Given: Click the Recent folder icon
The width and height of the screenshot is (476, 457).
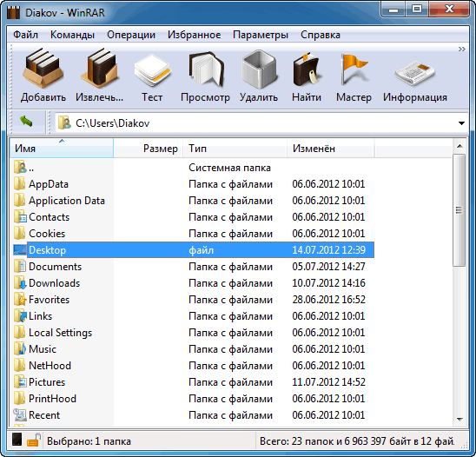Looking at the screenshot, I should click(x=20, y=414).
